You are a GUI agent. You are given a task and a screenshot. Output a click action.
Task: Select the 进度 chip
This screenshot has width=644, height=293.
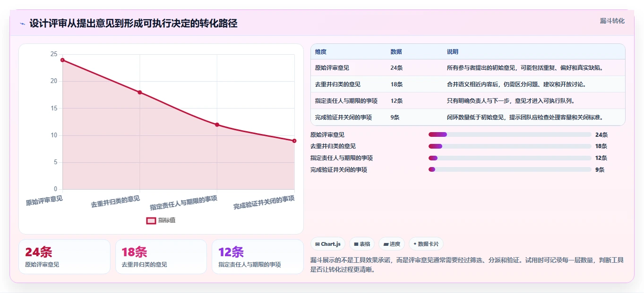point(392,244)
